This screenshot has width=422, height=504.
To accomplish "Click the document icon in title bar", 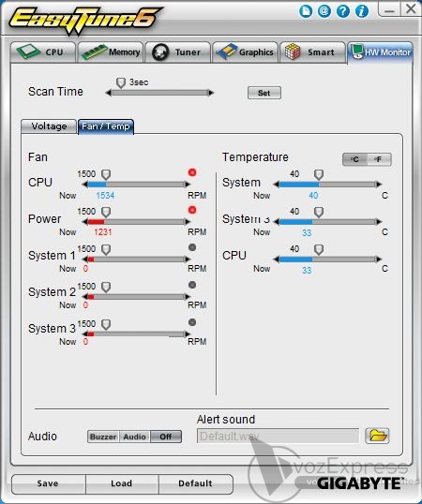I will coord(306,11).
